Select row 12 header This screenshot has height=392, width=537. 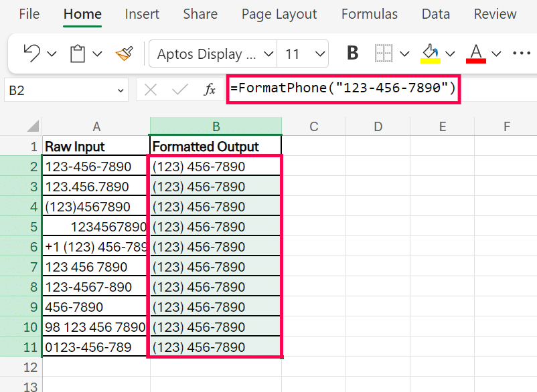click(x=21, y=367)
